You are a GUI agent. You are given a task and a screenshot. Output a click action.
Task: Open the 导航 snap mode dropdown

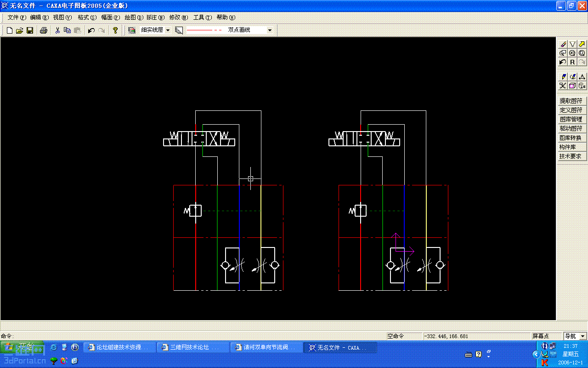583,336
